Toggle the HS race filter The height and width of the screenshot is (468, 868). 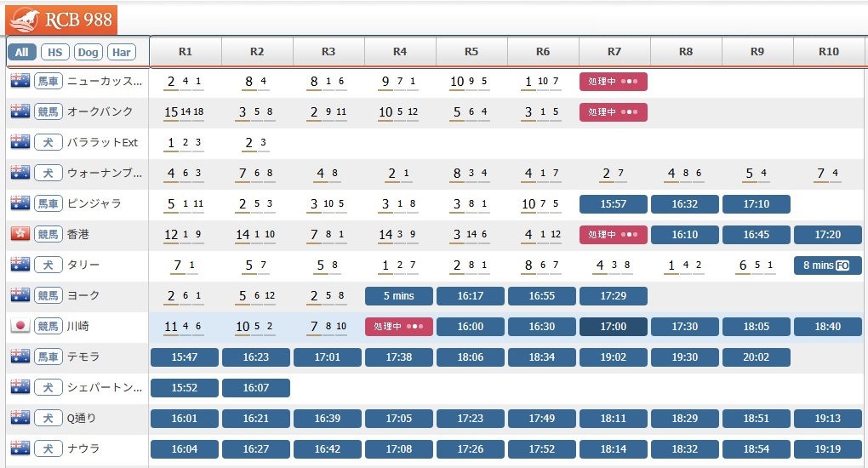[54, 52]
